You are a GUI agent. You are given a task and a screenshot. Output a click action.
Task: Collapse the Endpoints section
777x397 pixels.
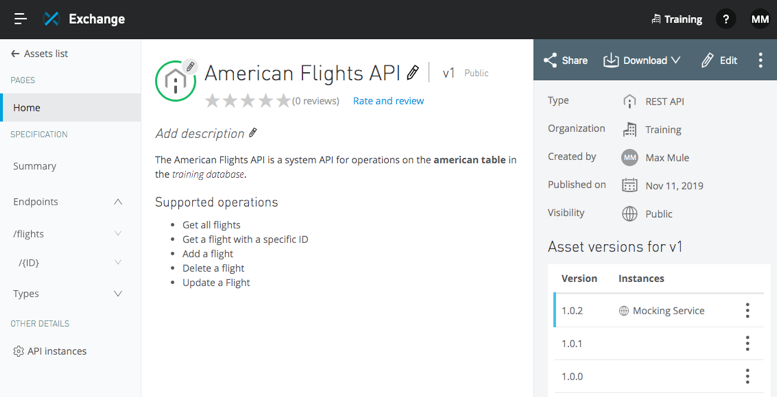118,202
